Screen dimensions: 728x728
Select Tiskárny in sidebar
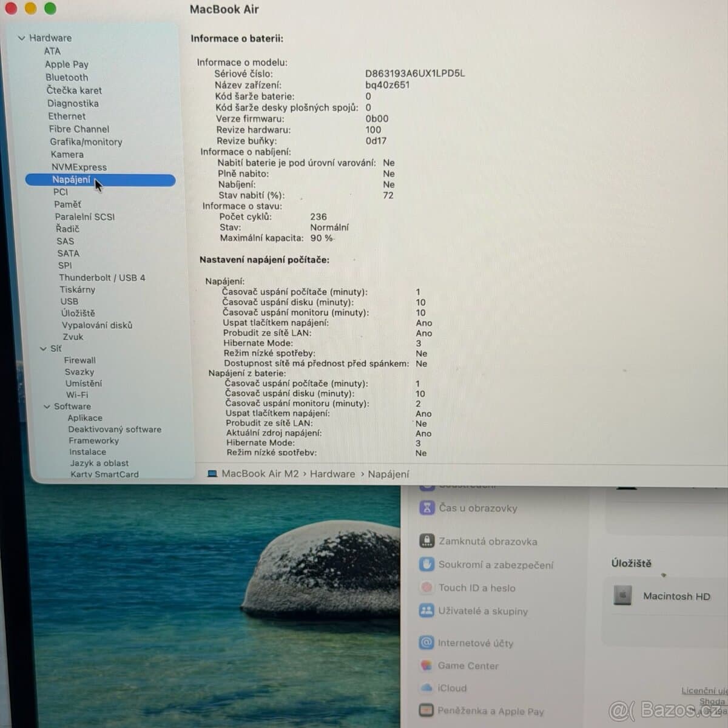[x=77, y=290]
